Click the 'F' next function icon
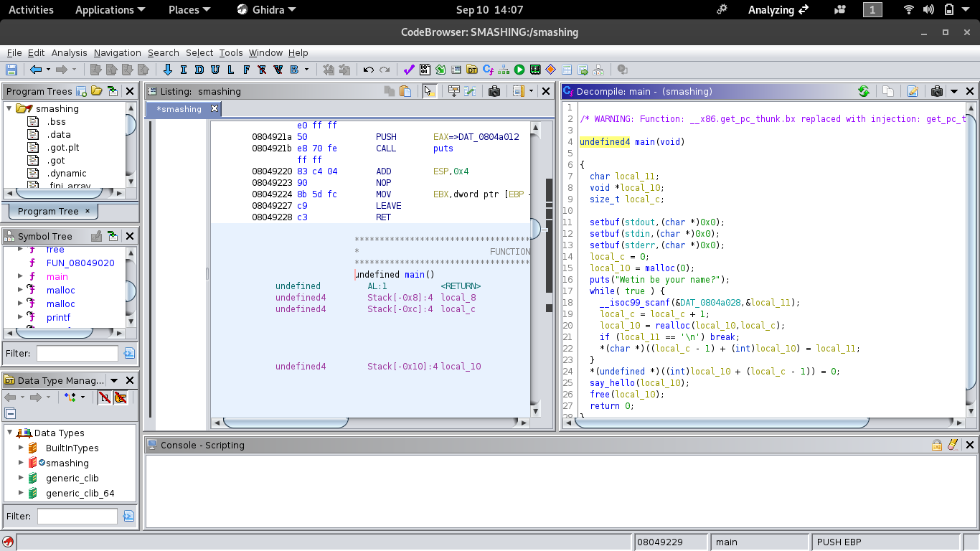 tap(246, 70)
